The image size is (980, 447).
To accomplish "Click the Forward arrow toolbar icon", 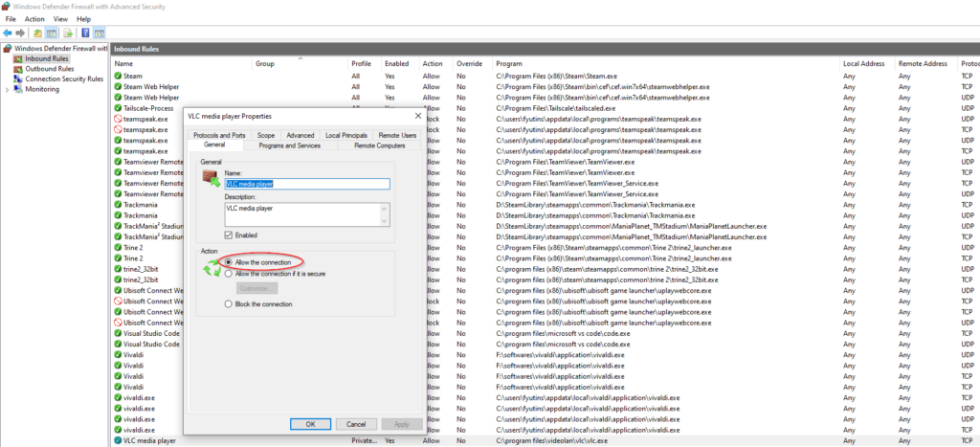I will click(20, 33).
